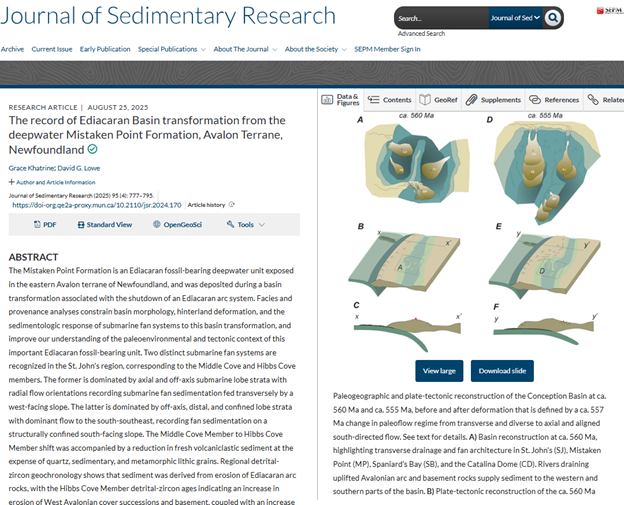Expand Author and Article Information

(x=52, y=182)
